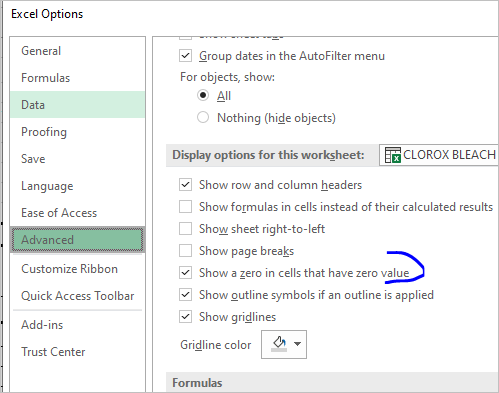Screen dimensions: 499x393
Task: Check Show sheet right-to-left option
Action: (x=185, y=229)
